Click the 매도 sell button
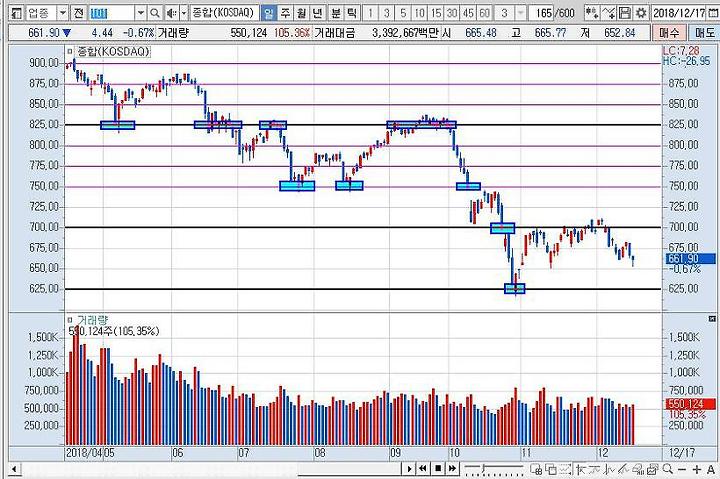Viewport: 720px width, 479px height. click(x=704, y=33)
